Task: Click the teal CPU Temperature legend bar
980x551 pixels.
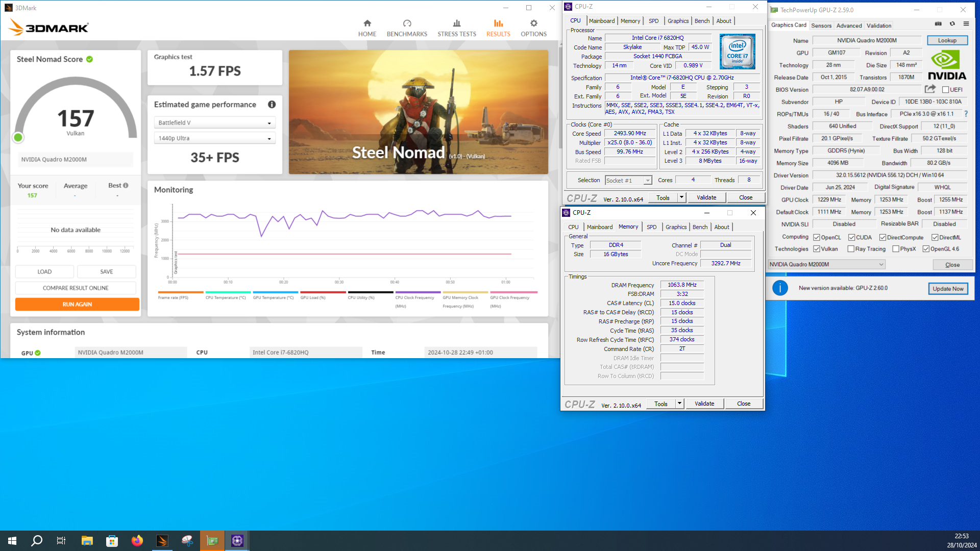Action: [x=228, y=292]
